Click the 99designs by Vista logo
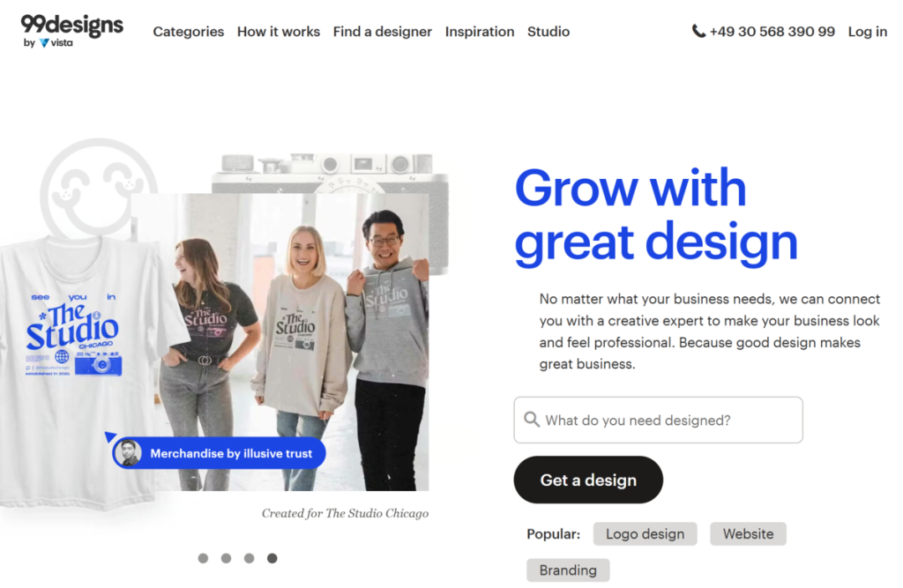Screen dimensions: 903x588 point(72,30)
